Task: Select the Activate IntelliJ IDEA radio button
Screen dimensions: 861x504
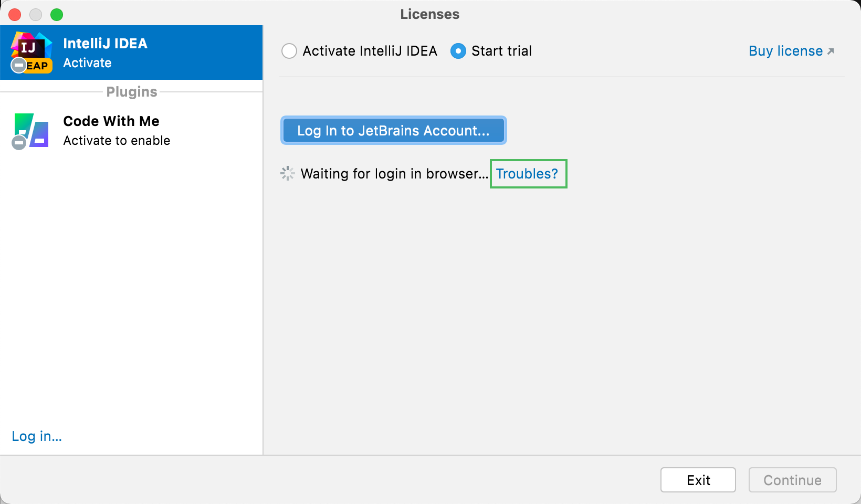Action: [289, 51]
